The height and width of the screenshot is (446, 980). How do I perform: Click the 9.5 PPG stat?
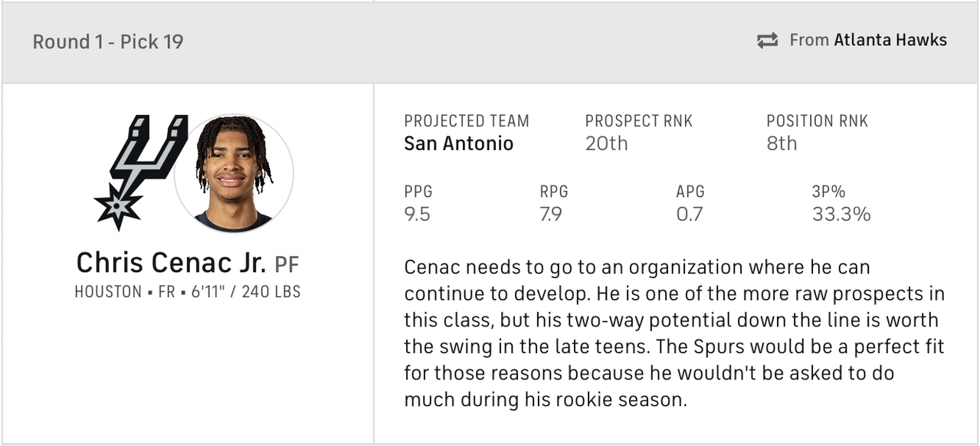pyautogui.click(x=417, y=214)
